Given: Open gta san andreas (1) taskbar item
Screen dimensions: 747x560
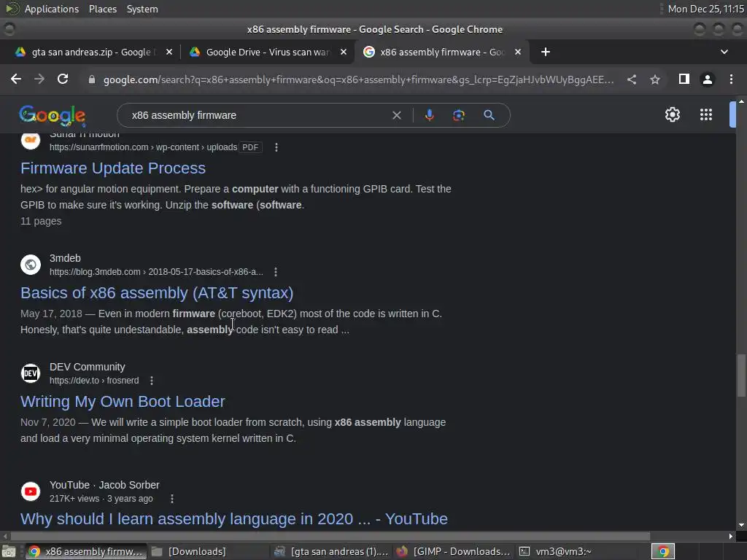Looking at the screenshot, I should click(x=333, y=551).
